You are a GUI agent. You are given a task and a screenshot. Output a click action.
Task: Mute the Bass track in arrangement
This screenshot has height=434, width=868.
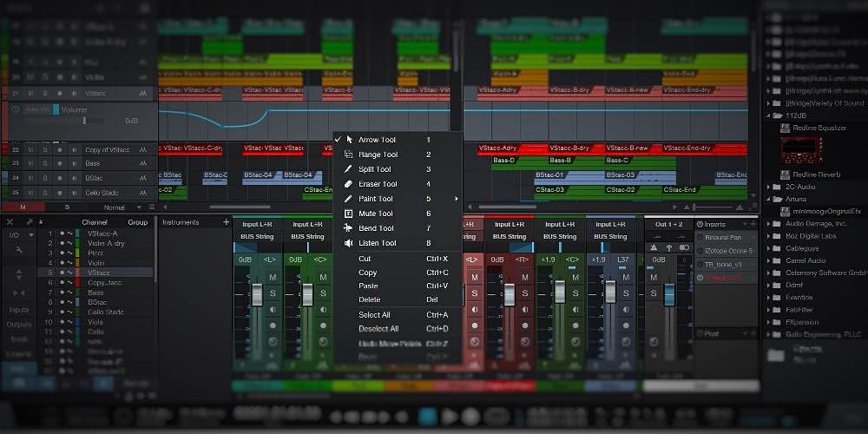point(30,163)
